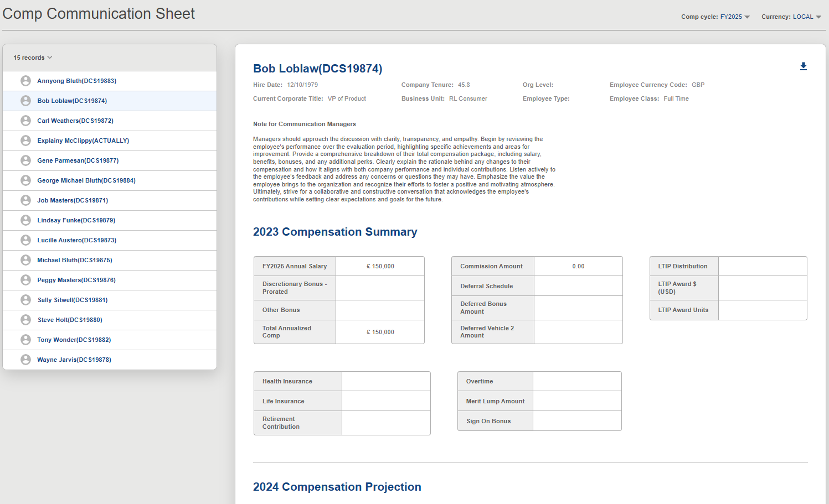Click Gene Parmesan's avatar icon
Image resolution: width=829 pixels, height=504 pixels.
pos(25,160)
